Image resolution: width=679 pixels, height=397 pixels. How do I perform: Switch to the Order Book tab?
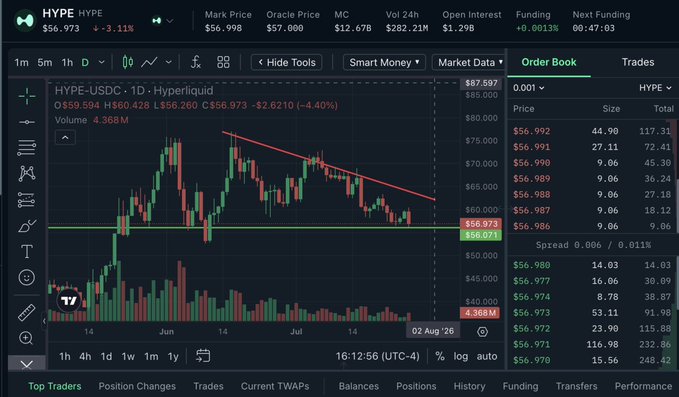tap(549, 62)
